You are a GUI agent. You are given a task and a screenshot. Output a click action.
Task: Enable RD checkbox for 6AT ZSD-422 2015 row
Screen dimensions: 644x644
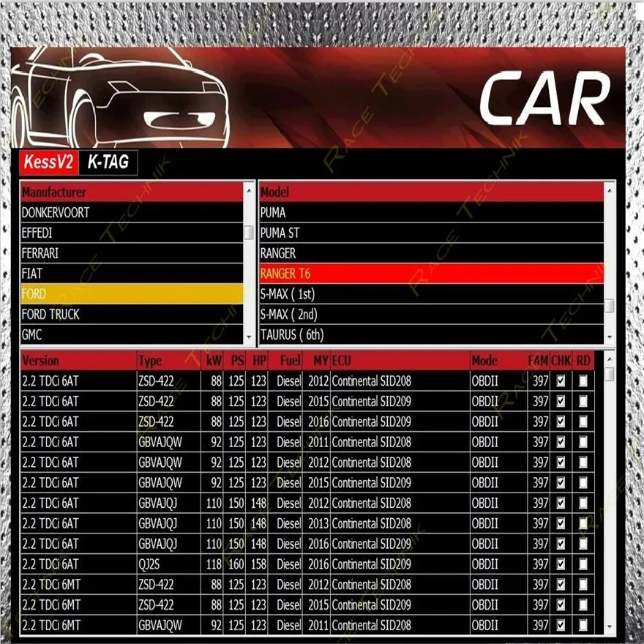583,401
